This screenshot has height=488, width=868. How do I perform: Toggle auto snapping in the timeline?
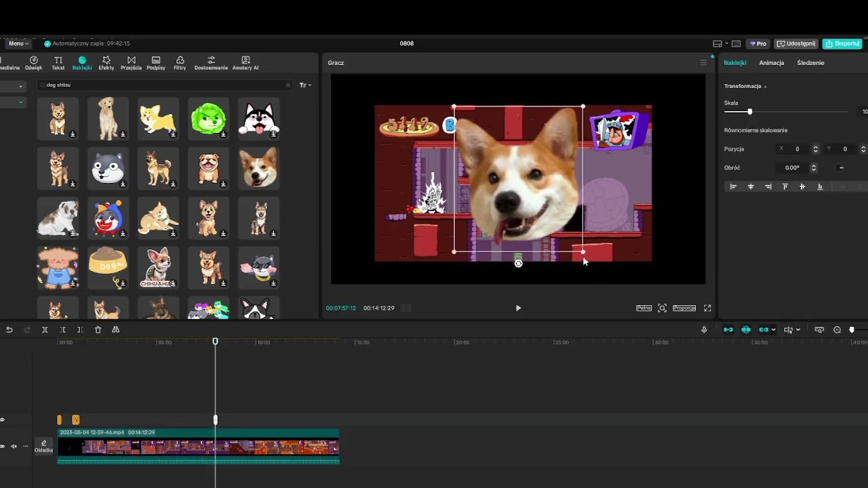(746, 330)
